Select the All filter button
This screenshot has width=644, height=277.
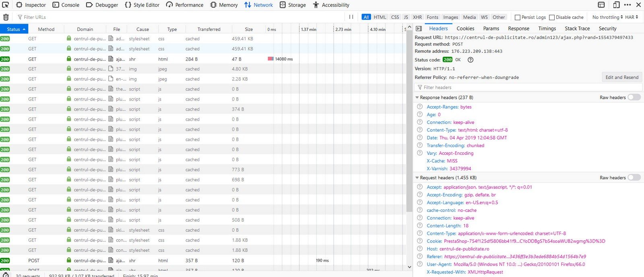366,17
